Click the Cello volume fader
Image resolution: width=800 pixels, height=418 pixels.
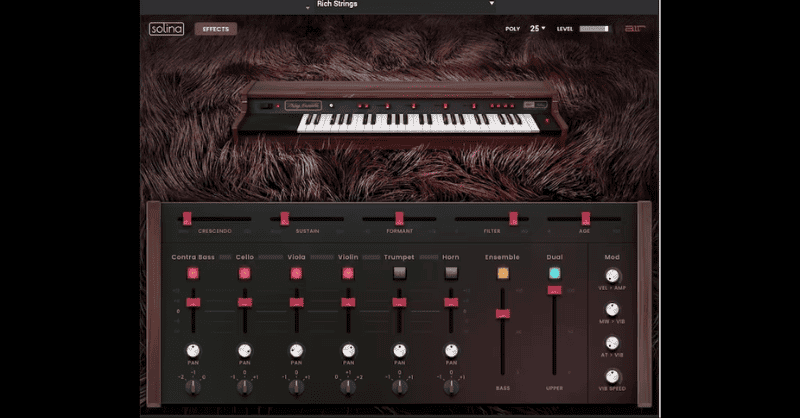point(245,303)
